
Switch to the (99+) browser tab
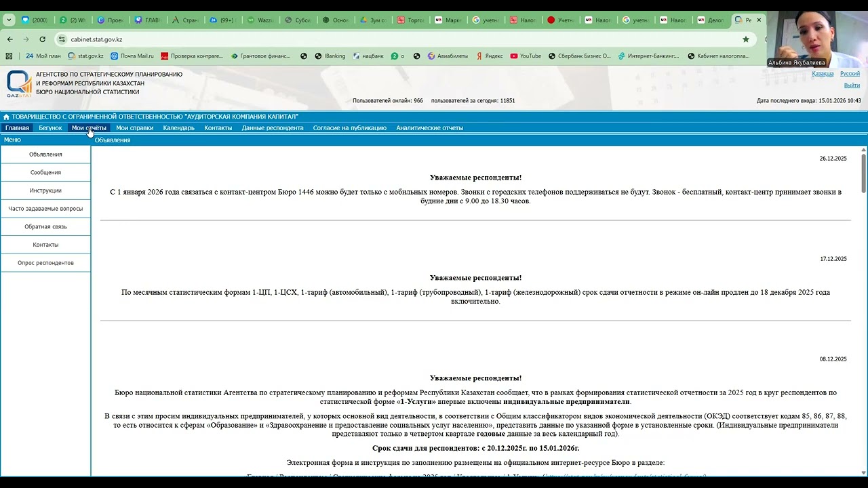tap(223, 20)
